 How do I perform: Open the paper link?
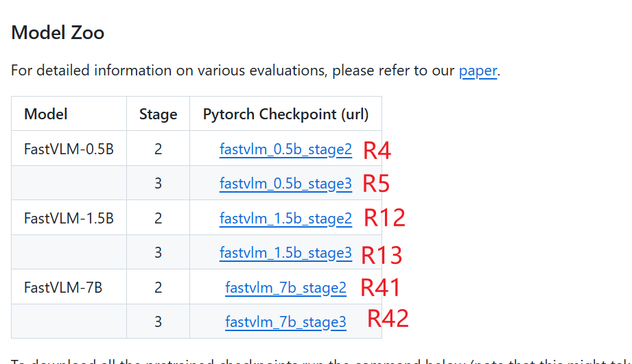[478, 71]
